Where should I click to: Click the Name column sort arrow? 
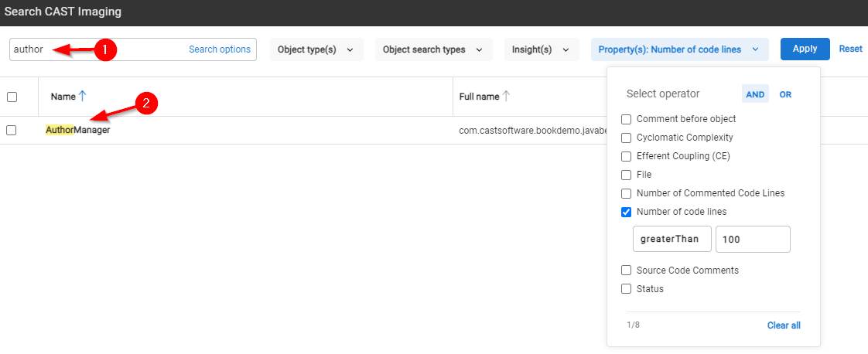[x=82, y=97]
